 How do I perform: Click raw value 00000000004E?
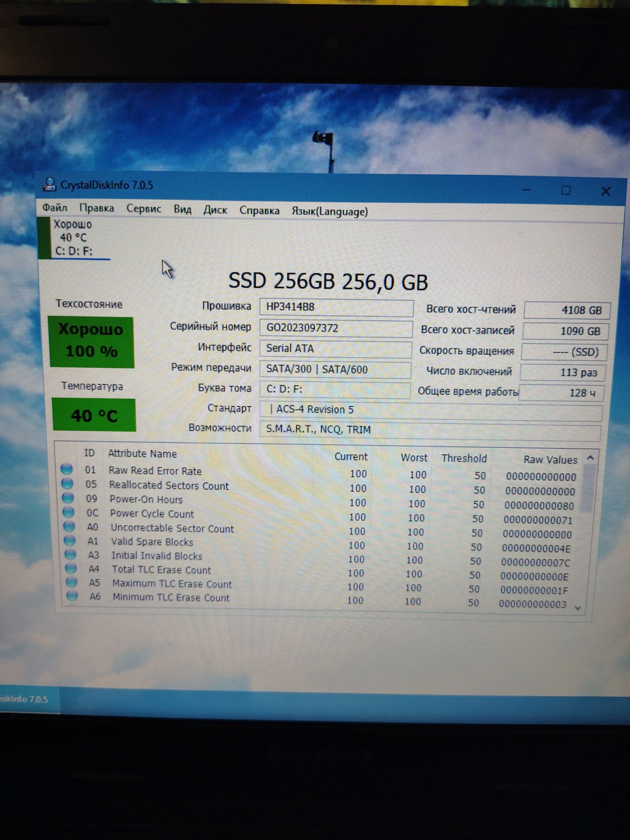pyautogui.click(x=536, y=548)
